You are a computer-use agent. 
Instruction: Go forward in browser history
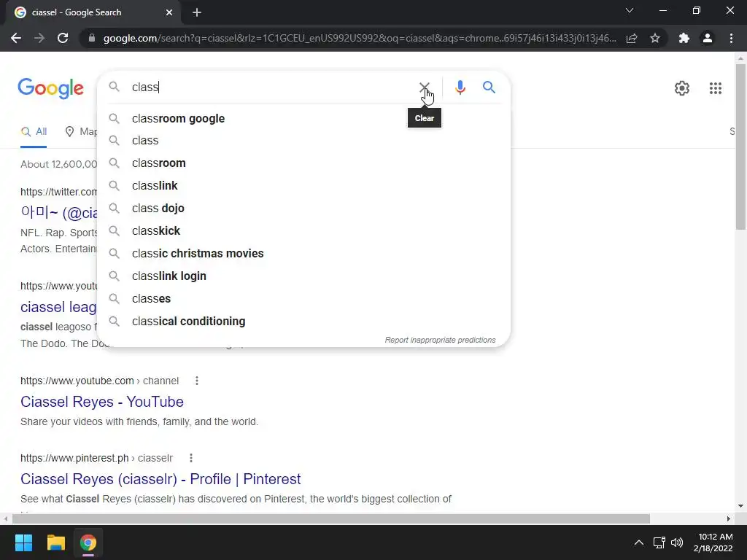tap(39, 38)
